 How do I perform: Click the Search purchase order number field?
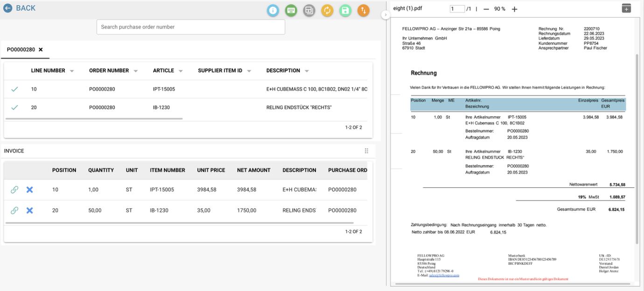pyautogui.click(x=190, y=27)
